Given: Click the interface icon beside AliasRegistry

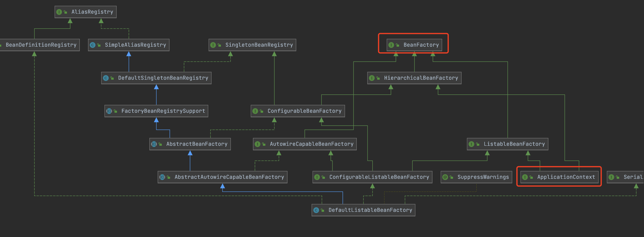Looking at the screenshot, I should 59,12.
